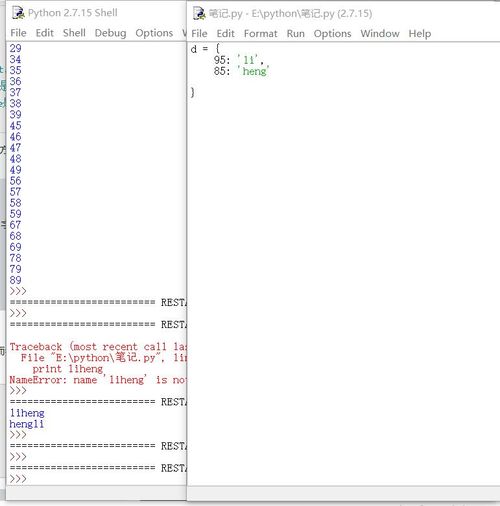Click the Python 2.7.15 Shell title bar

(73, 13)
